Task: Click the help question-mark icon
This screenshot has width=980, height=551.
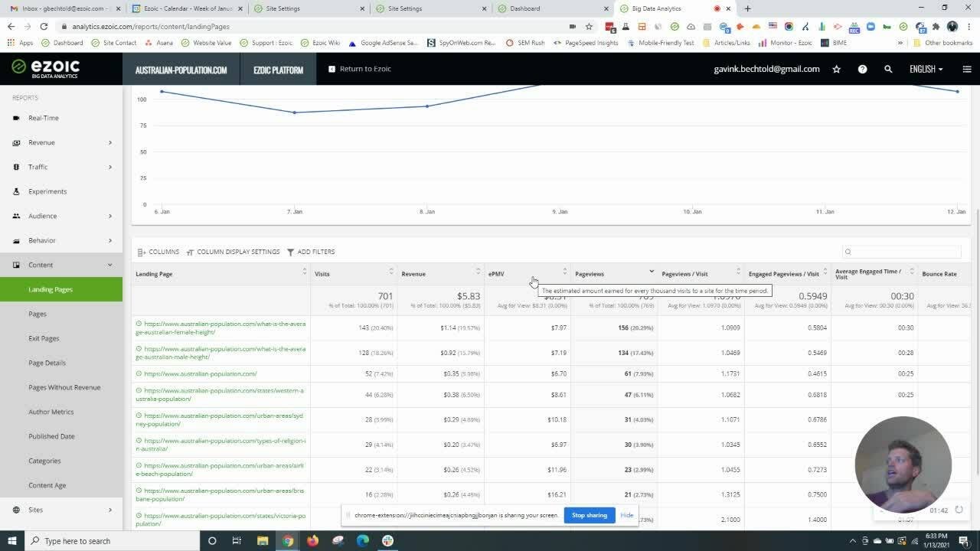Action: [x=862, y=69]
